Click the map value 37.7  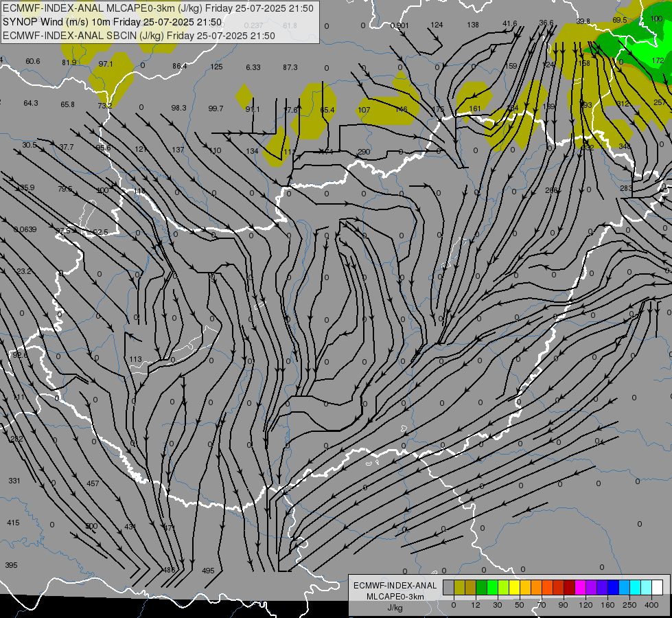coord(67,147)
